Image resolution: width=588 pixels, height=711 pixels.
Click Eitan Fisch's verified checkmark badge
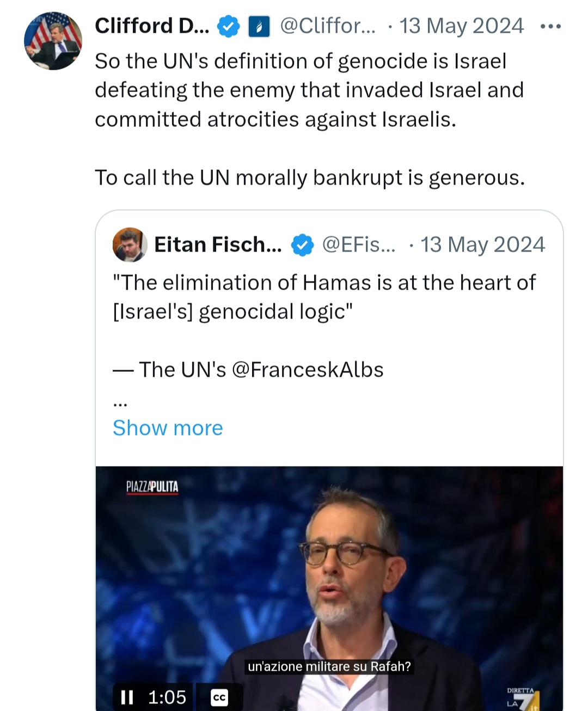pyautogui.click(x=302, y=245)
